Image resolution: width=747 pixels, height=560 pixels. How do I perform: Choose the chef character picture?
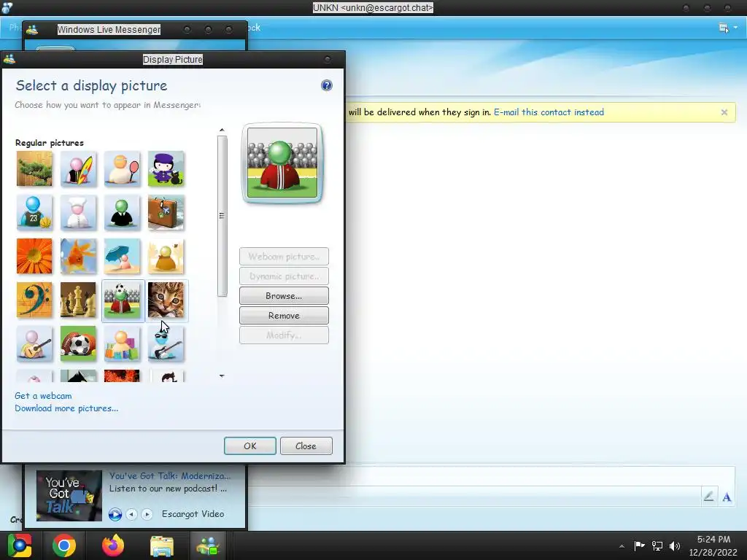pyautogui.click(x=78, y=212)
